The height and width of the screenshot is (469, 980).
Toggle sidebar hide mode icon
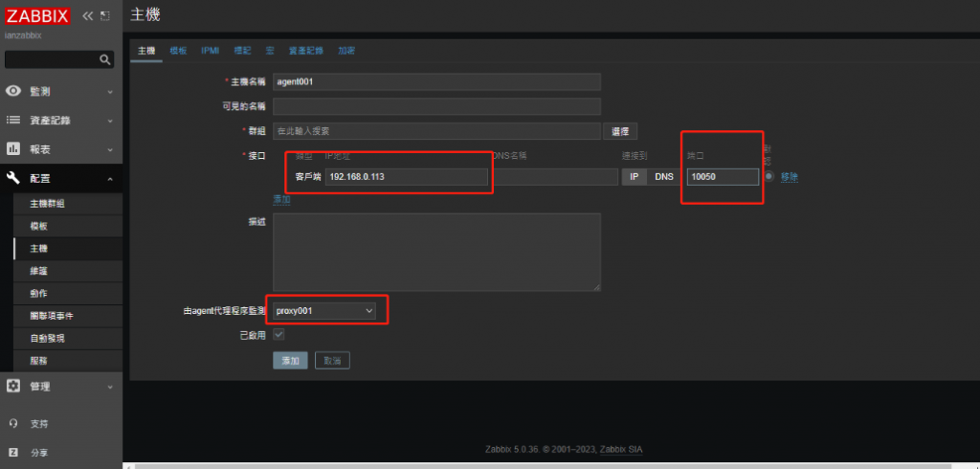pyautogui.click(x=105, y=16)
